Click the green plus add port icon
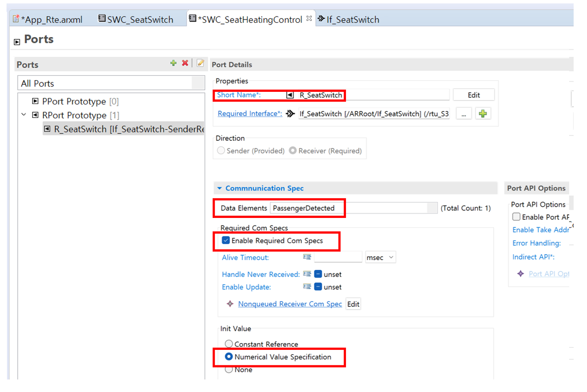Viewport: 587px width, 392px height. [x=173, y=63]
